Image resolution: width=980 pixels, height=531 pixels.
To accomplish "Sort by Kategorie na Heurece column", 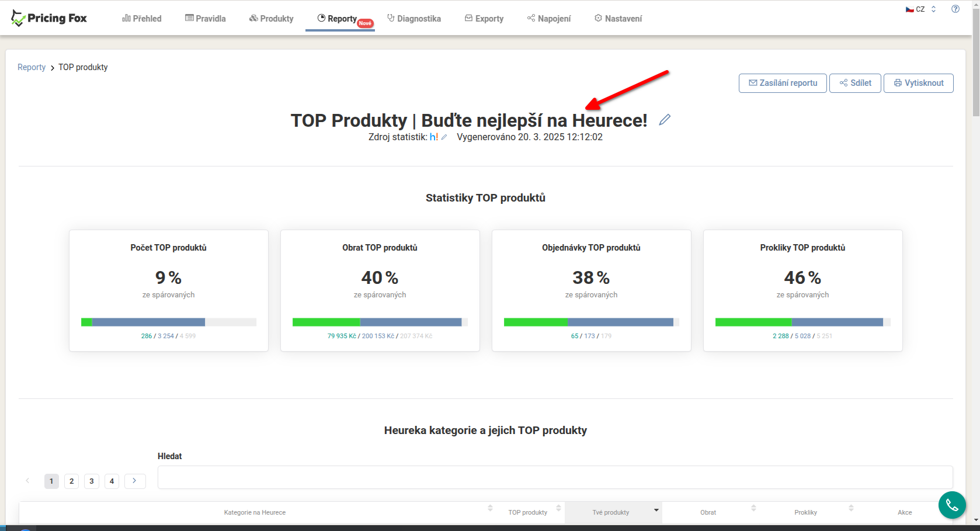I will pyautogui.click(x=255, y=512).
